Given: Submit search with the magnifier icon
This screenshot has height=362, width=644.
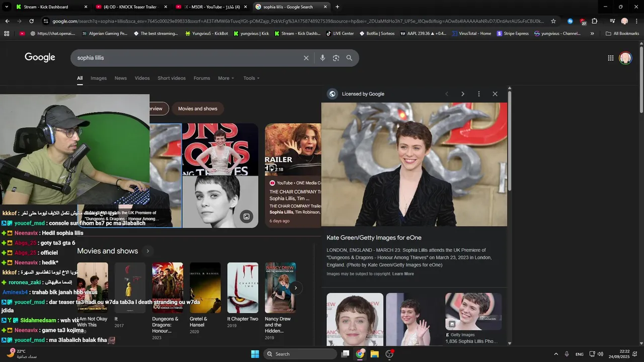Looking at the screenshot, I should 349,58.
